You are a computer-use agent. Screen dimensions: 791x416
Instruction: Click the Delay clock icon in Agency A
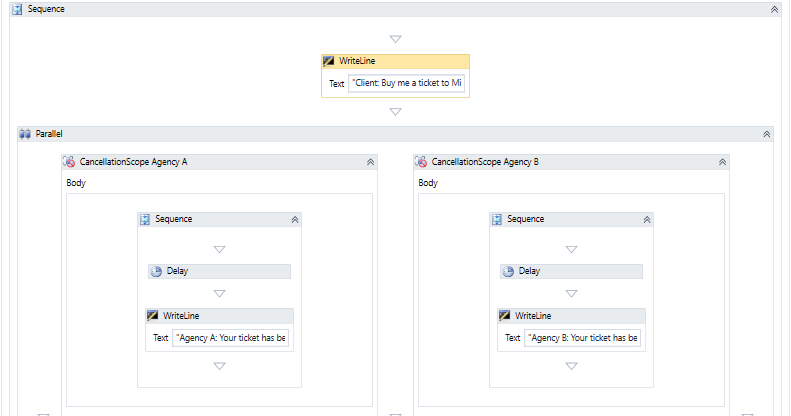click(156, 271)
